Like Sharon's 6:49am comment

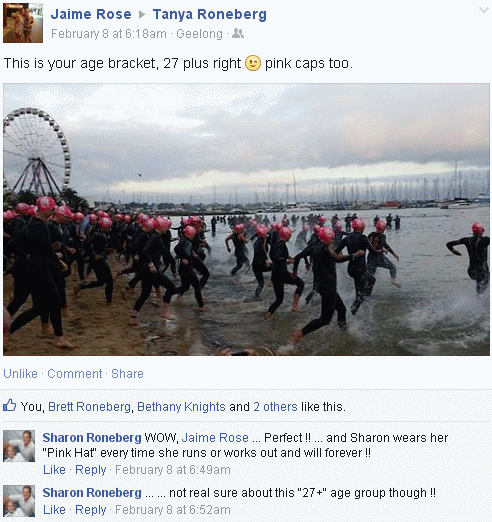point(54,470)
